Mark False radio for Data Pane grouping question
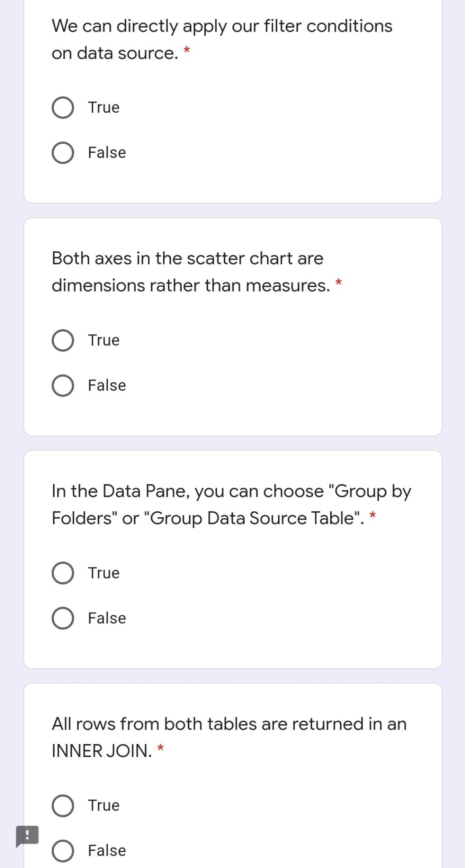Viewport: 465px width, 868px height. [63, 618]
